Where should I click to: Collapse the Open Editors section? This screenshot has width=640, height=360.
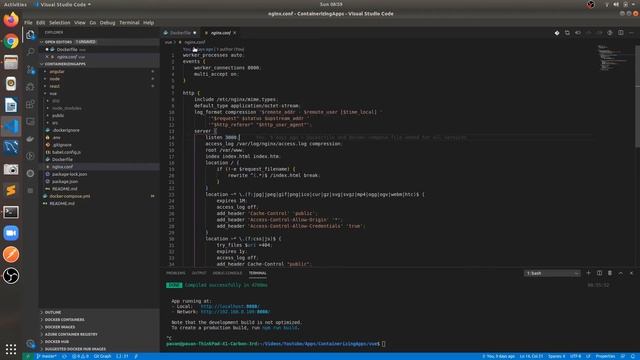[x=100, y=42]
